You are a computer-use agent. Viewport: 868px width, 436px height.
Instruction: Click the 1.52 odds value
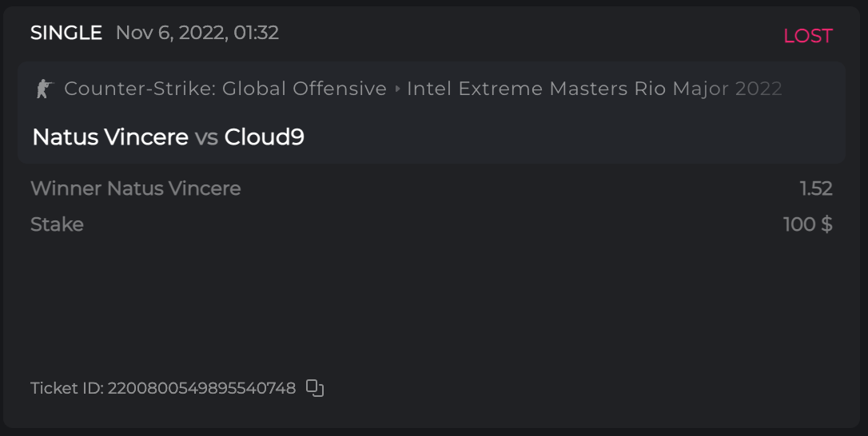click(x=815, y=188)
